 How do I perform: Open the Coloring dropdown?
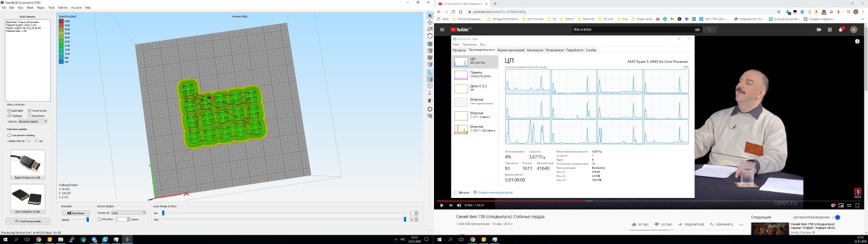pyautogui.click(x=34, y=121)
